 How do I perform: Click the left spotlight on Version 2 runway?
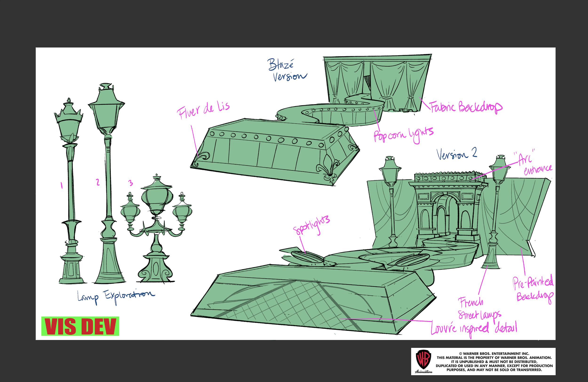click(x=307, y=257)
